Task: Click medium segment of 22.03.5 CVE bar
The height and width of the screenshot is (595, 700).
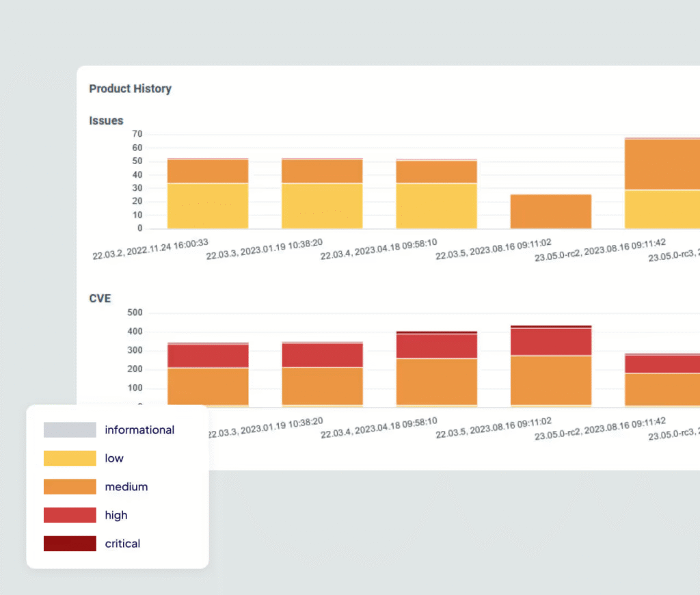Action: click(551, 380)
